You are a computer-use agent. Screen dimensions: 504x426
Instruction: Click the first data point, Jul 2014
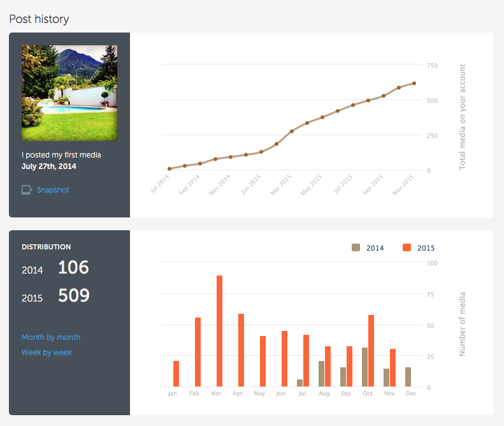[x=169, y=169]
